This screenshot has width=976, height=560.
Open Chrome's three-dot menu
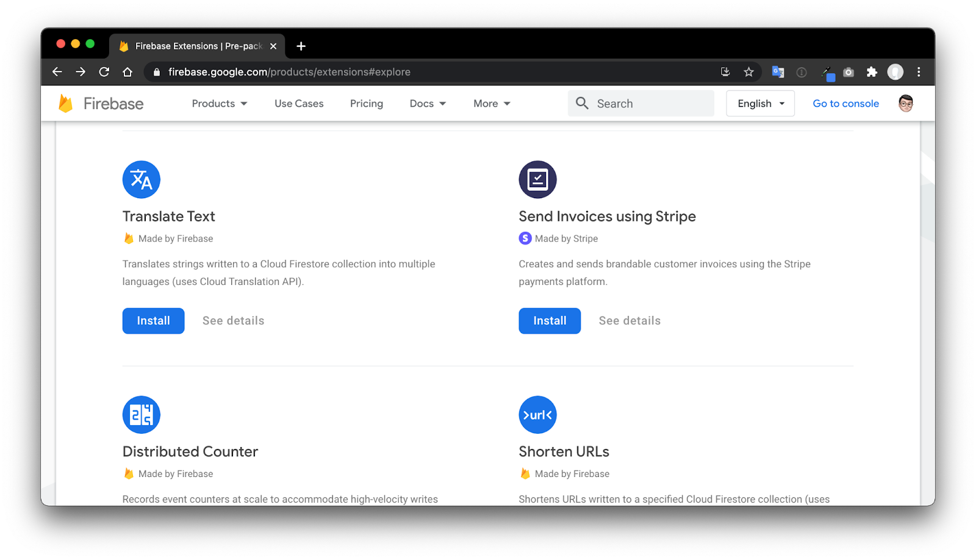pos(919,72)
